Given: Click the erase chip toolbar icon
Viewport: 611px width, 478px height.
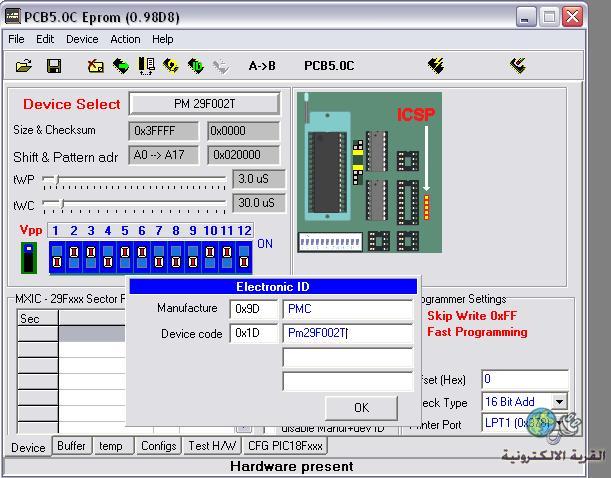Looking at the screenshot, I should (95, 65).
